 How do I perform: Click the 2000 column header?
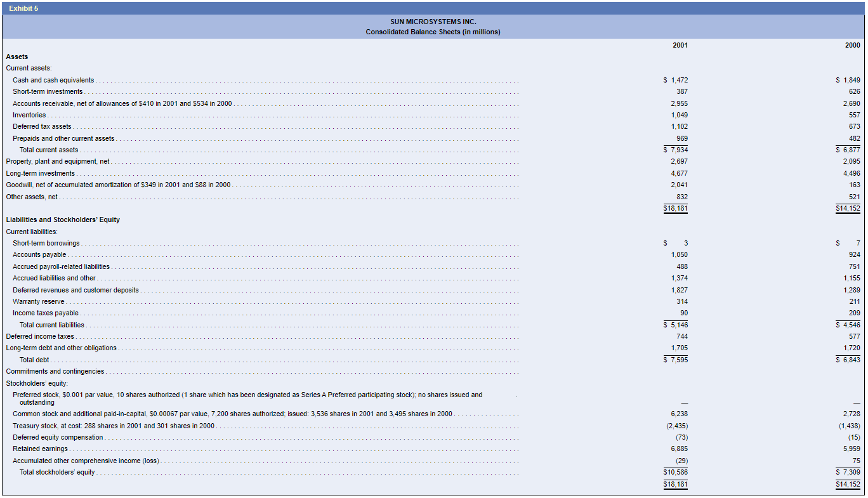click(x=852, y=44)
